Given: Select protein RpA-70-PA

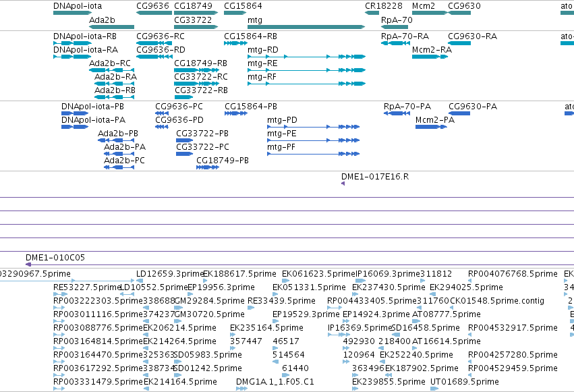Looking at the screenshot, I should (x=397, y=113).
